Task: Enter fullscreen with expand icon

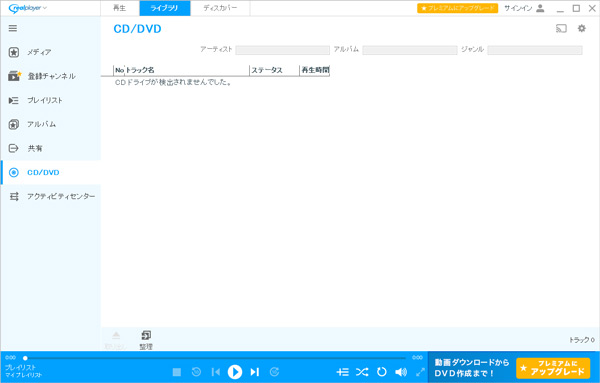Action: [x=420, y=372]
